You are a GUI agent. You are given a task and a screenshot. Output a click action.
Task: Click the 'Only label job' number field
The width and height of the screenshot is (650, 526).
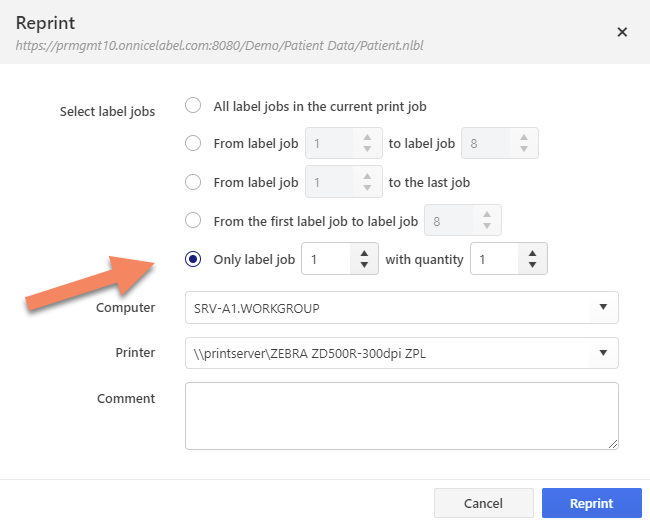325,259
